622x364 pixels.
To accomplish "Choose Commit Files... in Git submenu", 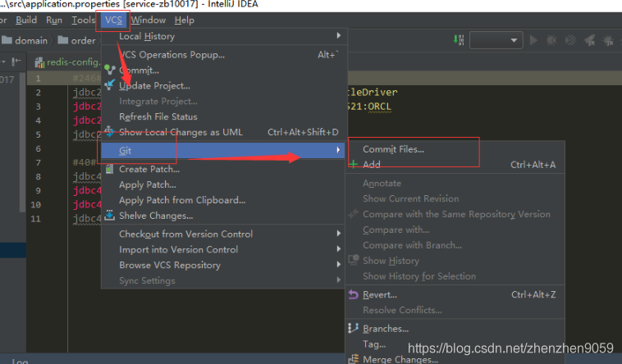I will 455,149.
